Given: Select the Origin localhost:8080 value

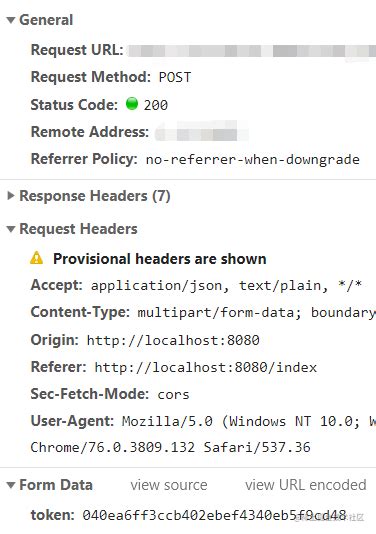Looking at the screenshot, I should coord(173,340).
